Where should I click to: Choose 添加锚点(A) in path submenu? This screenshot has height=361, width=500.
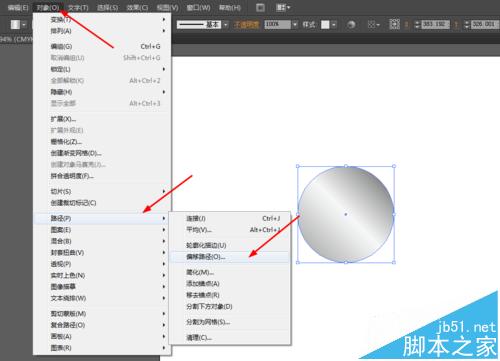click(x=230, y=284)
